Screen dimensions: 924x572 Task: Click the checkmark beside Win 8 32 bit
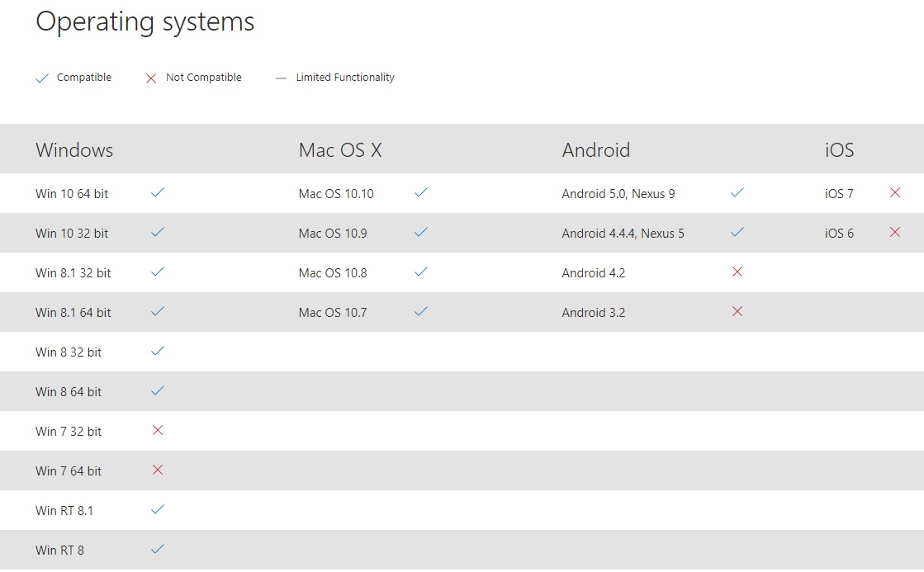[158, 351]
